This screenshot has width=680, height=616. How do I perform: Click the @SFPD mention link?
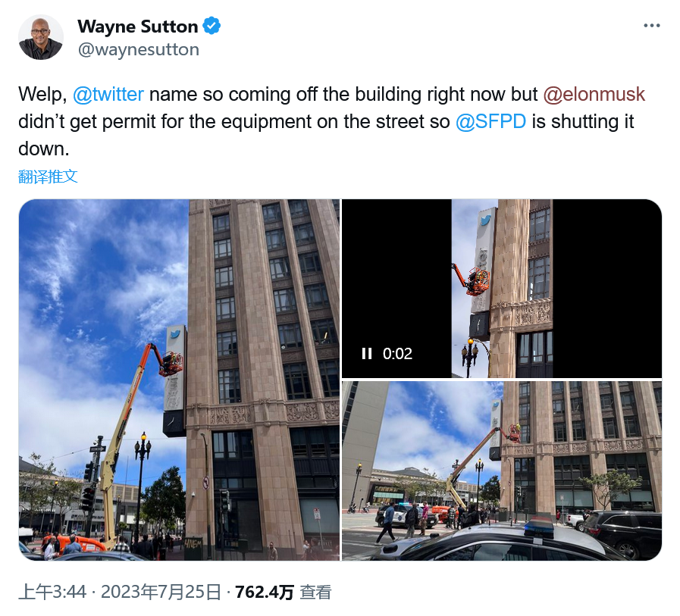pyautogui.click(x=490, y=121)
